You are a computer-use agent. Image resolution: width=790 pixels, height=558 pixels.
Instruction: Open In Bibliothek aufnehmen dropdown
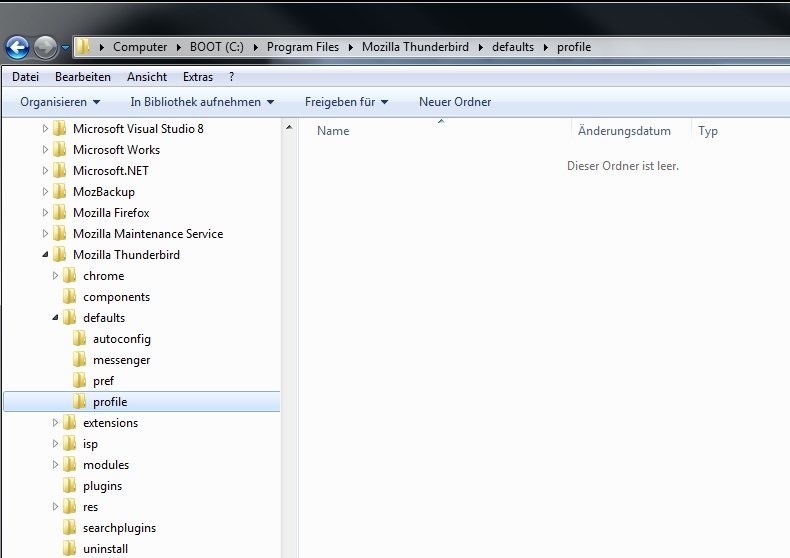[x=202, y=102]
